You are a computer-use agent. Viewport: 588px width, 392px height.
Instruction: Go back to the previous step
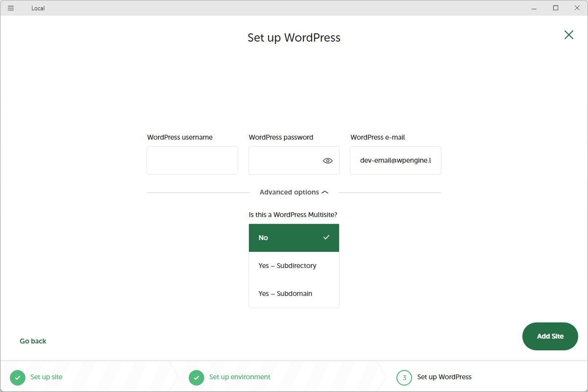[x=33, y=341]
